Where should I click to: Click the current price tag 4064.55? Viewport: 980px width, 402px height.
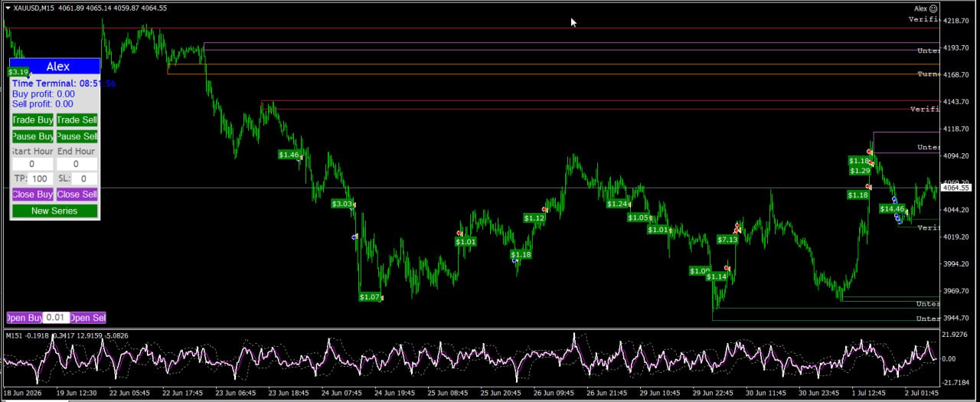[x=956, y=188]
